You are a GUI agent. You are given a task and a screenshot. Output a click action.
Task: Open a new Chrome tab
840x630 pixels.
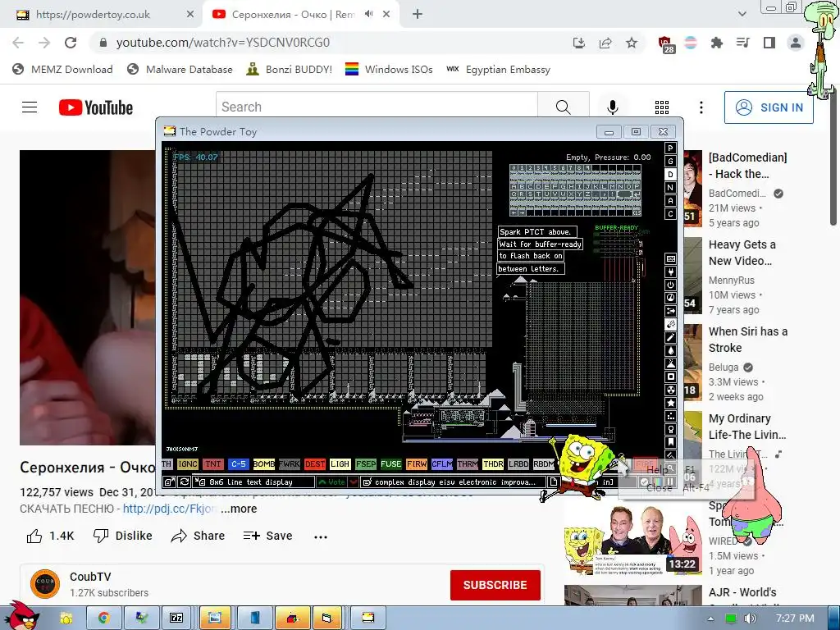click(418, 15)
